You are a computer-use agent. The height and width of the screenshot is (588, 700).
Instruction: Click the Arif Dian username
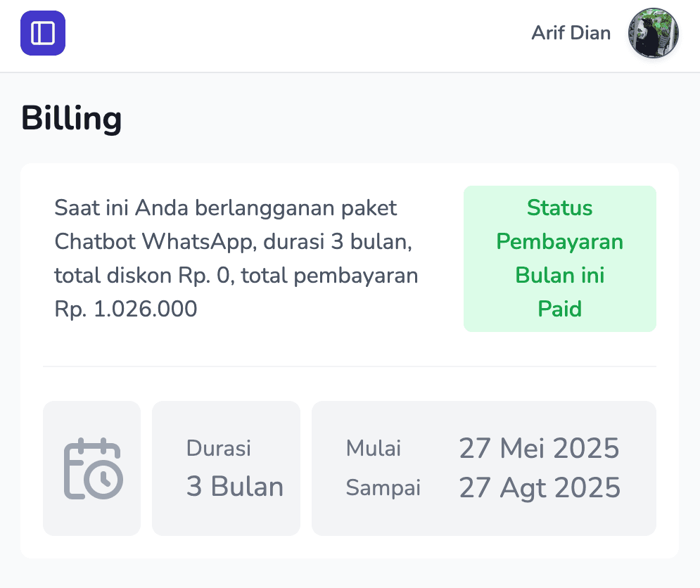[x=571, y=33]
